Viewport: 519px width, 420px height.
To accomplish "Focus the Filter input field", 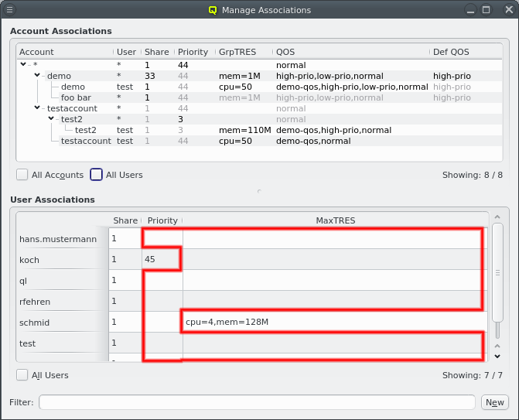I will (x=257, y=402).
